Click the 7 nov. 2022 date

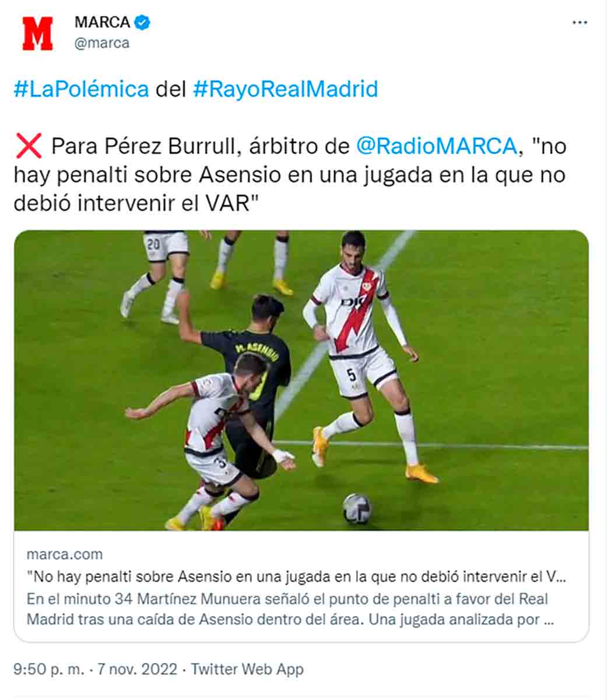pyautogui.click(x=137, y=669)
